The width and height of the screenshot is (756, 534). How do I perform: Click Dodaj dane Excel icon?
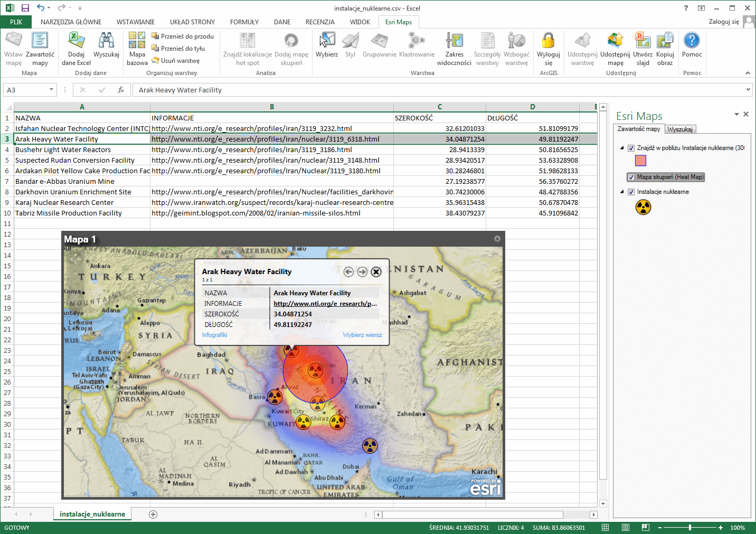(x=77, y=49)
